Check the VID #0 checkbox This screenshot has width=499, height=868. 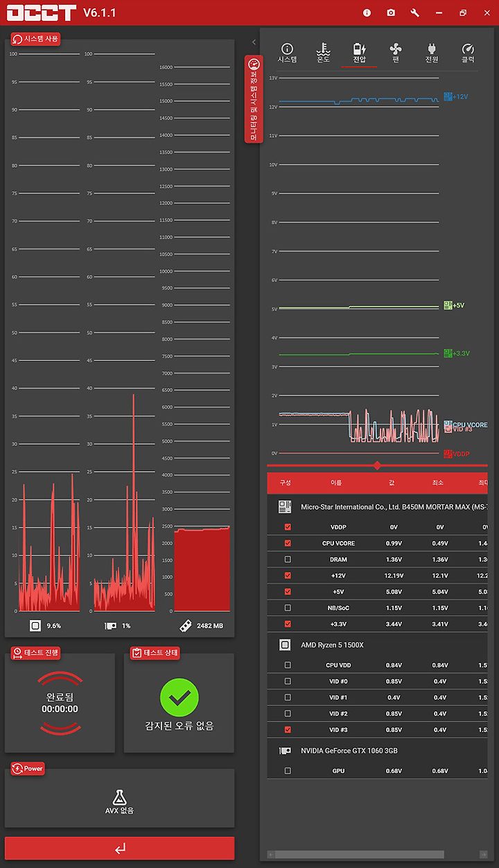point(288,681)
